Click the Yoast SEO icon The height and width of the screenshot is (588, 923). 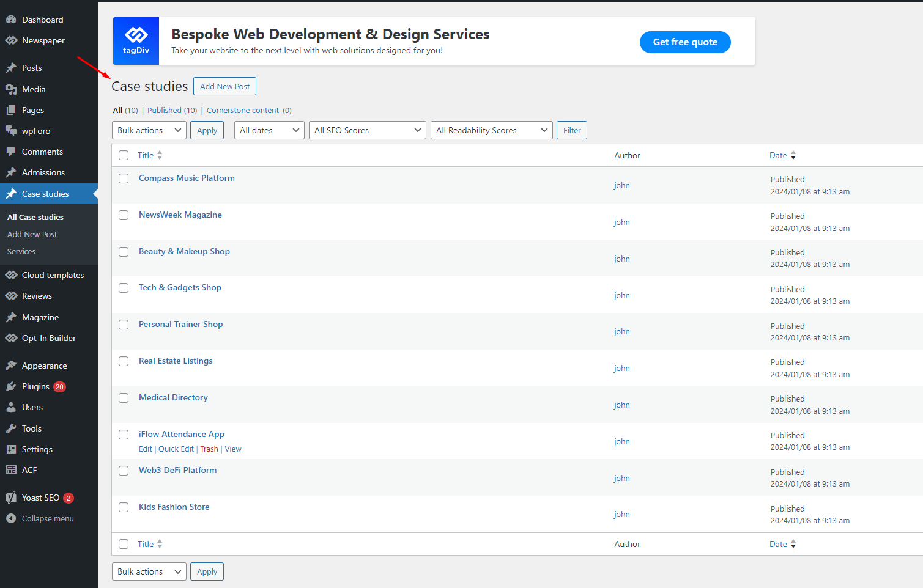coord(11,498)
